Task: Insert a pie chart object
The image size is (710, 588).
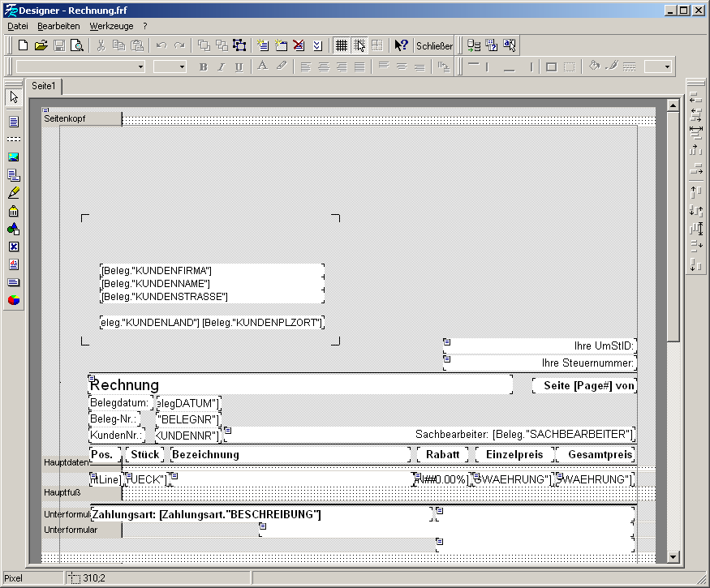Action: point(14,300)
